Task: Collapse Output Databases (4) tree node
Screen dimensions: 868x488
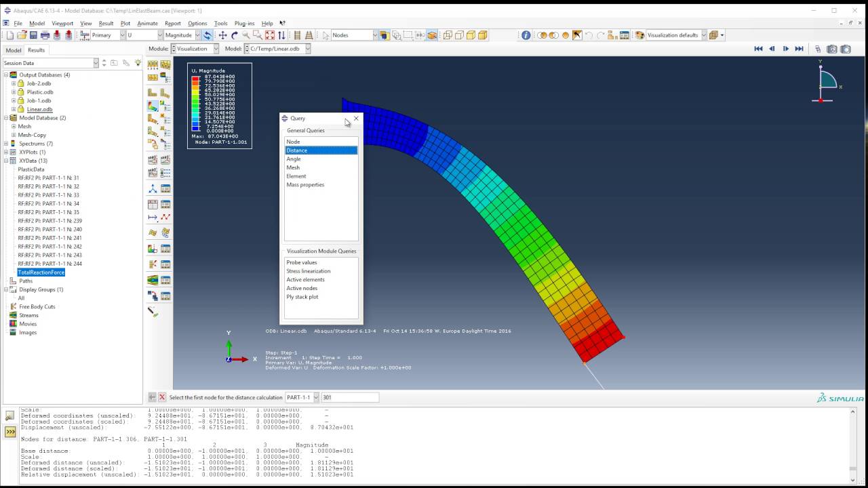Action: point(6,75)
